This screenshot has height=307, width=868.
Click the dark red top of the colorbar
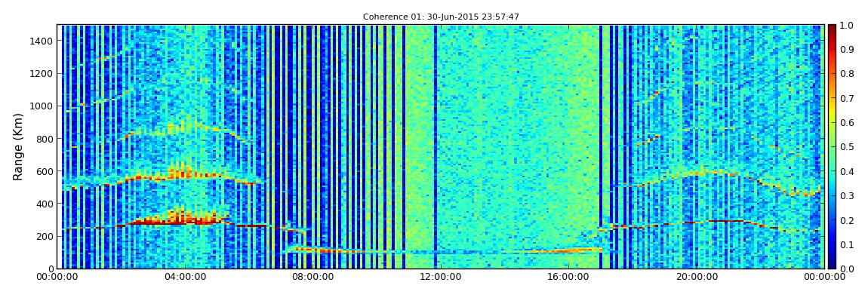(x=832, y=30)
